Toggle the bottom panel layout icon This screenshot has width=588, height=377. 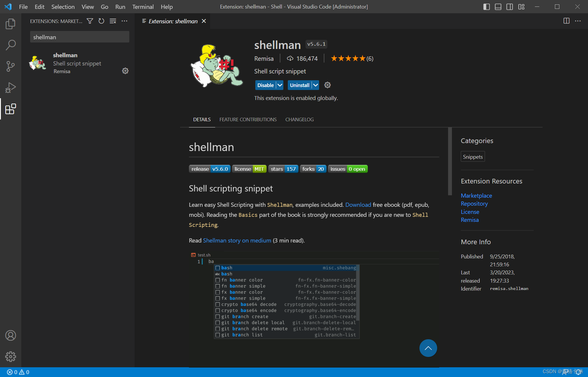pos(498,7)
